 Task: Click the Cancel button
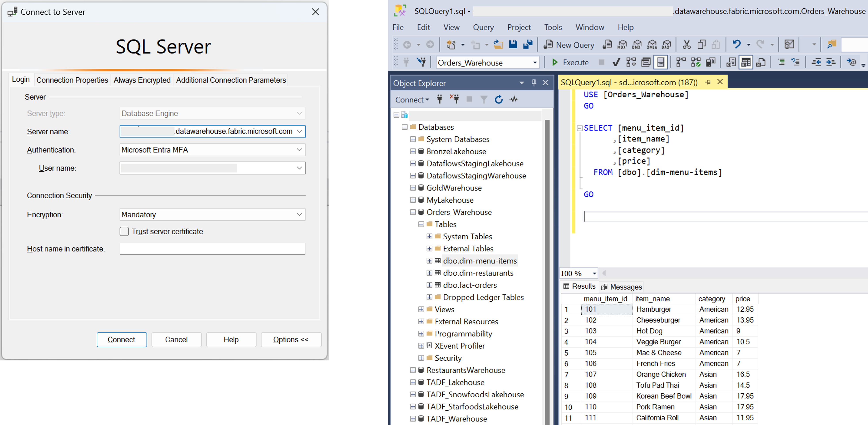[176, 339]
